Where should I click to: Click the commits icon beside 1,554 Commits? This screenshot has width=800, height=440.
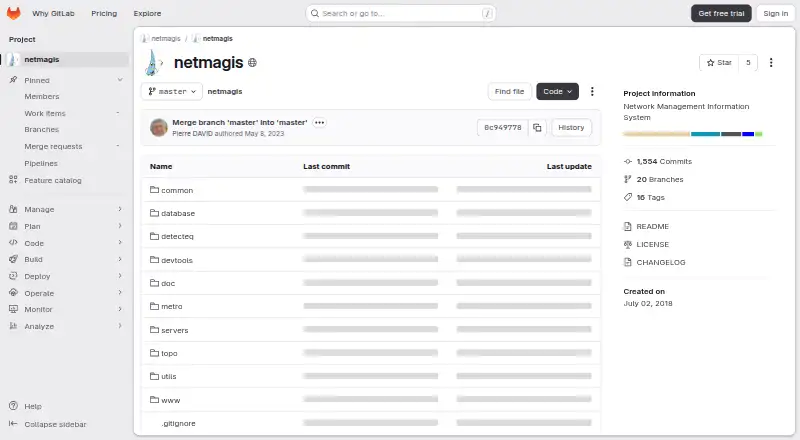pos(628,161)
